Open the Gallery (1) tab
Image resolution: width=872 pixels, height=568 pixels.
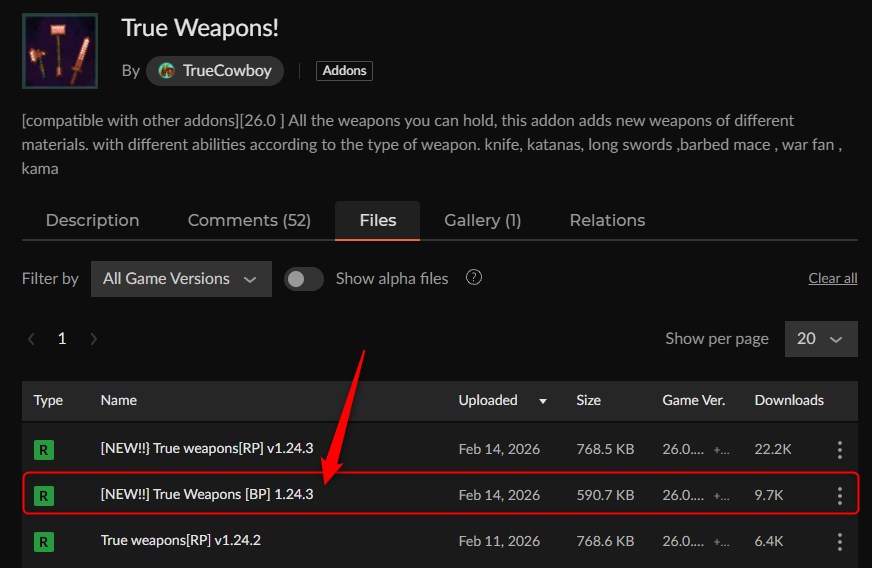click(x=482, y=220)
